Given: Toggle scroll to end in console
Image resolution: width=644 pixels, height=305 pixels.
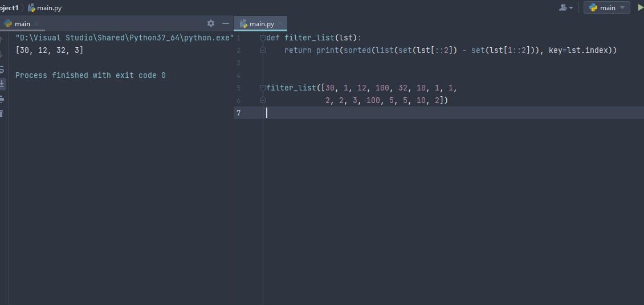Looking at the screenshot, I should (x=2, y=84).
